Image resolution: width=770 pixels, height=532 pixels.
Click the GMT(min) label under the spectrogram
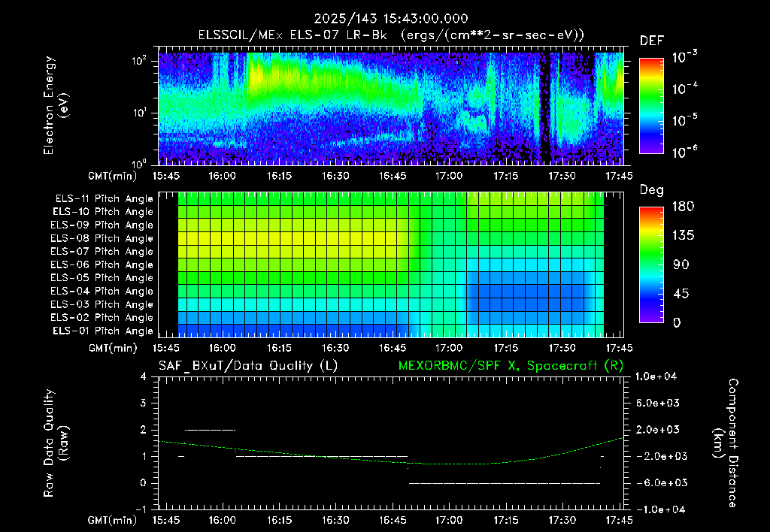(x=113, y=176)
